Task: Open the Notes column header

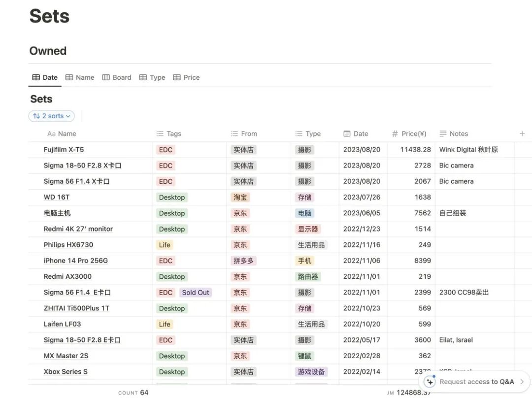Action: tap(454, 133)
